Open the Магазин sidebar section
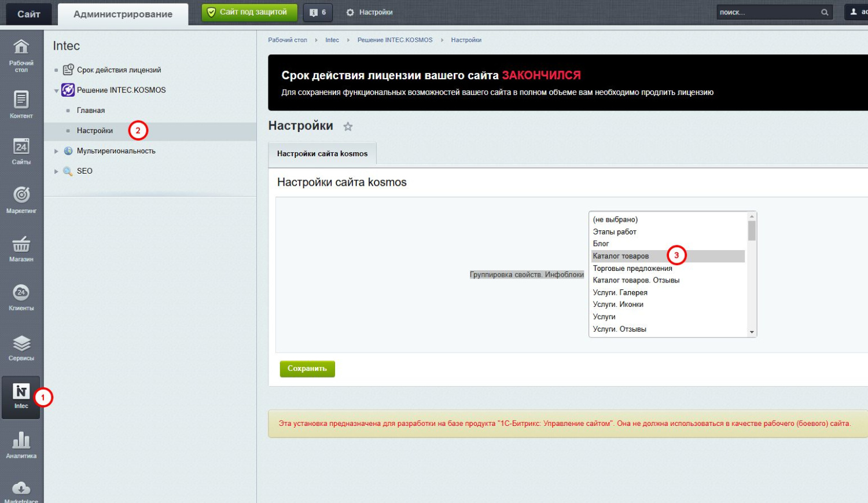This screenshot has height=503, width=868. point(21,249)
